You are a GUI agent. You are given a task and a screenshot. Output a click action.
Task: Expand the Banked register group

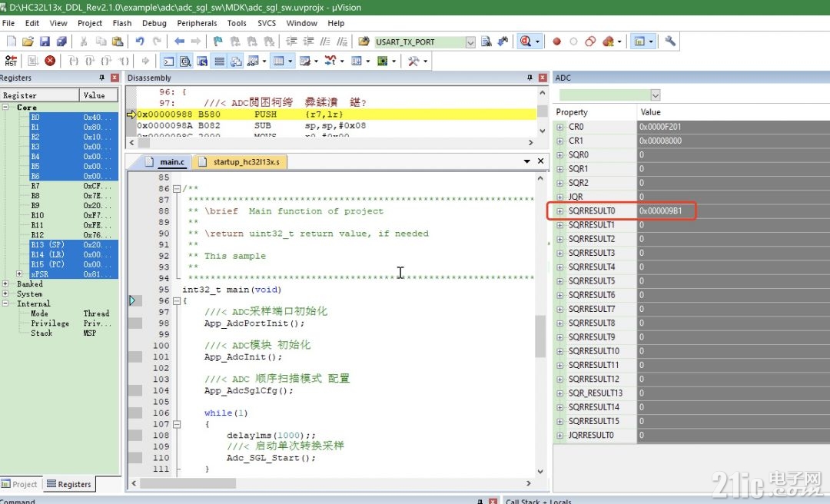coord(6,283)
